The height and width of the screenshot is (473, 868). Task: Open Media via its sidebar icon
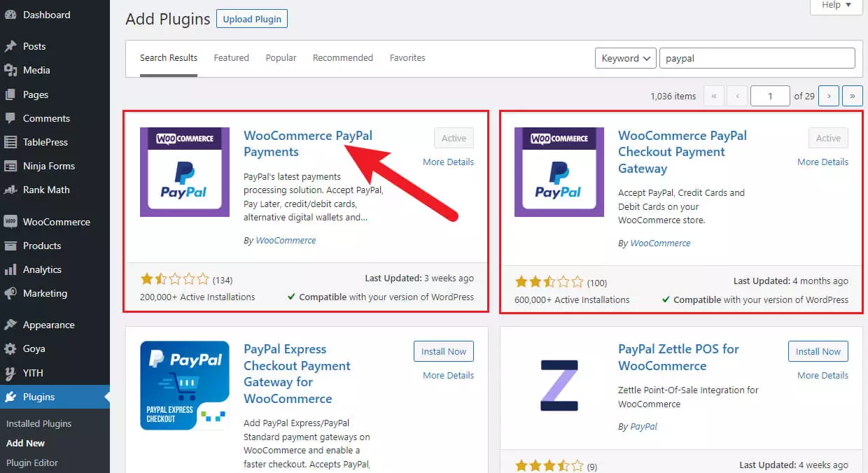coord(10,70)
